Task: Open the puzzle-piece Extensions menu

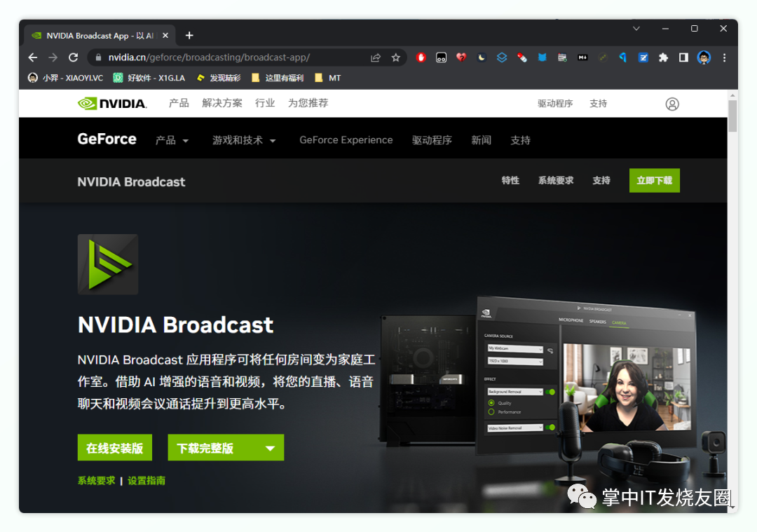Action: pyautogui.click(x=663, y=57)
